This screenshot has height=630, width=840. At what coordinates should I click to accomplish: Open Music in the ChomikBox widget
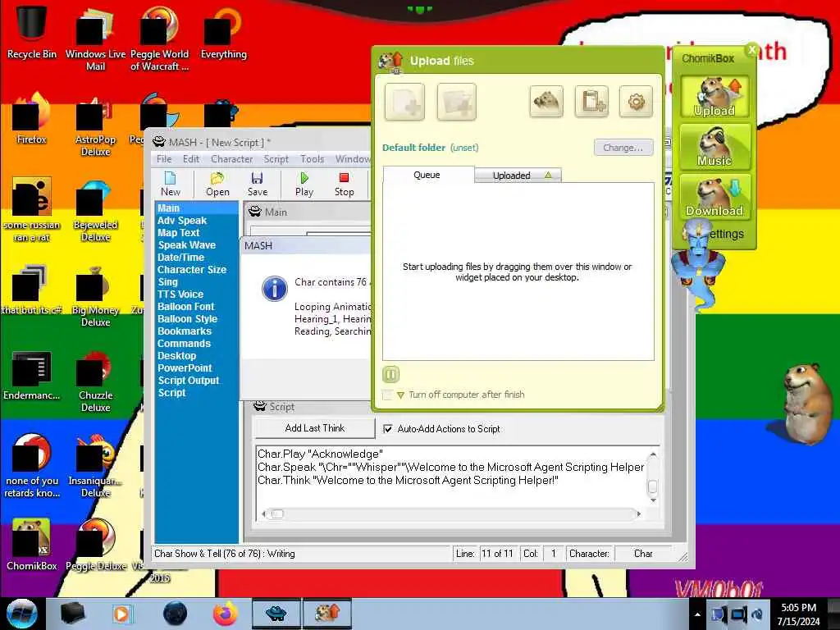click(714, 146)
